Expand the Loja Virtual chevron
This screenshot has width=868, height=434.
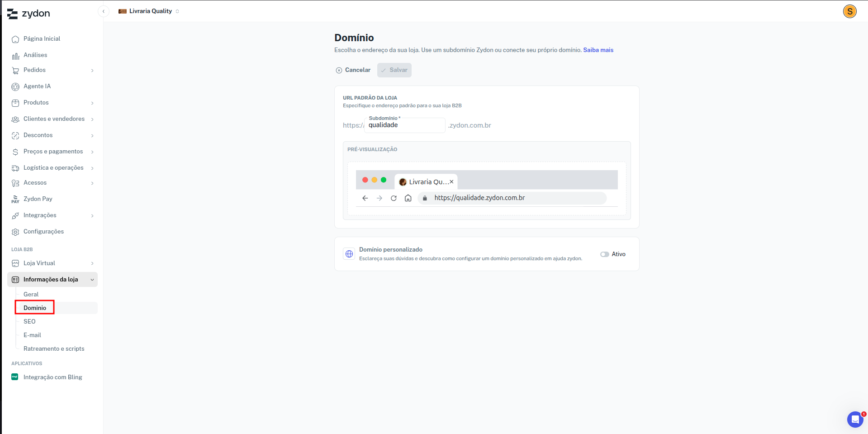(92, 263)
